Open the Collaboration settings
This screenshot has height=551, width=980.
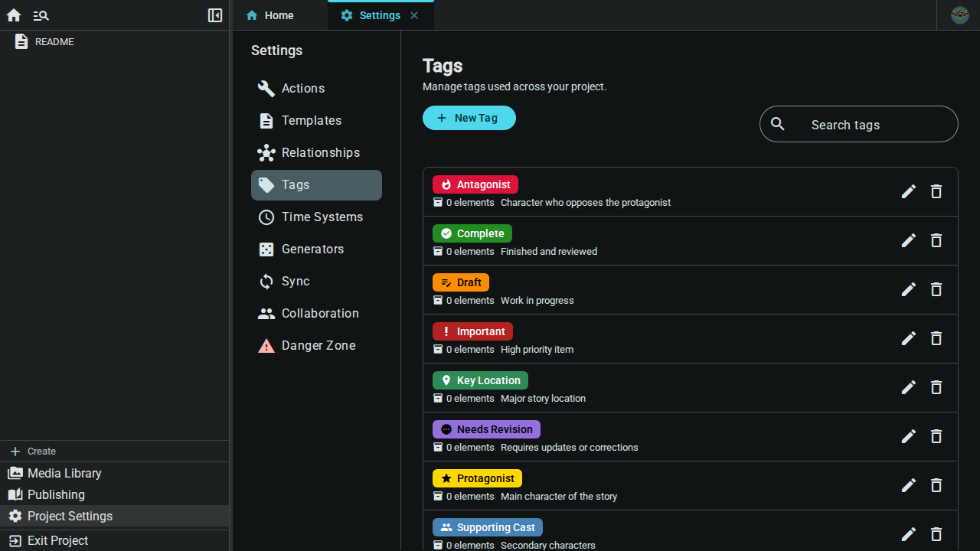click(316, 314)
